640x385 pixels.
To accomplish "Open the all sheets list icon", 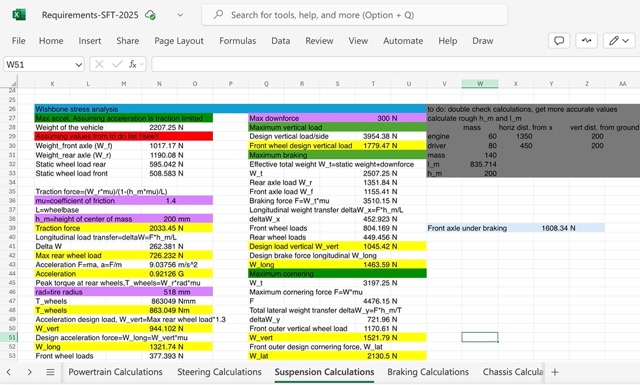I will coord(50,372).
